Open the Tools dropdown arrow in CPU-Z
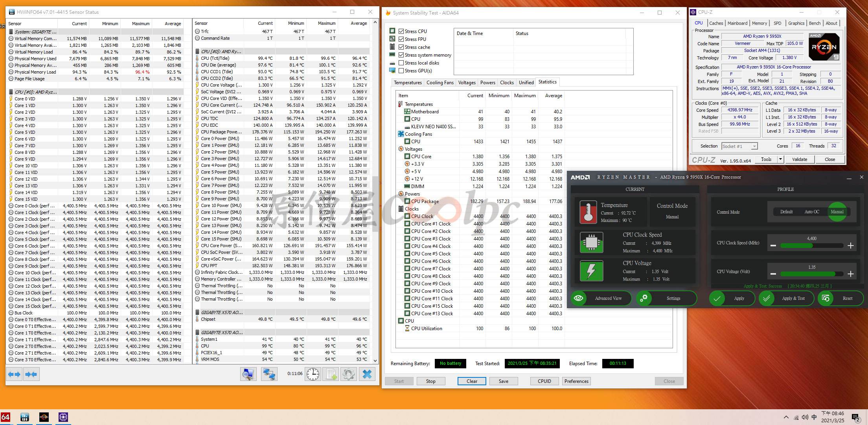 pos(780,159)
